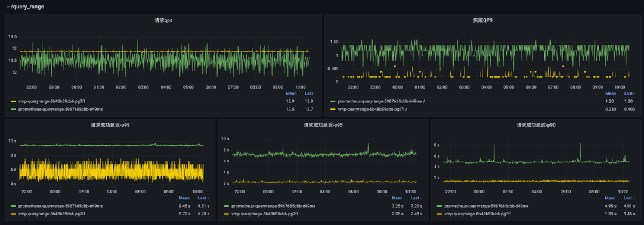Click the 2.48 s last value
Screen dimensions: 644x225
pyautogui.click(x=416, y=214)
